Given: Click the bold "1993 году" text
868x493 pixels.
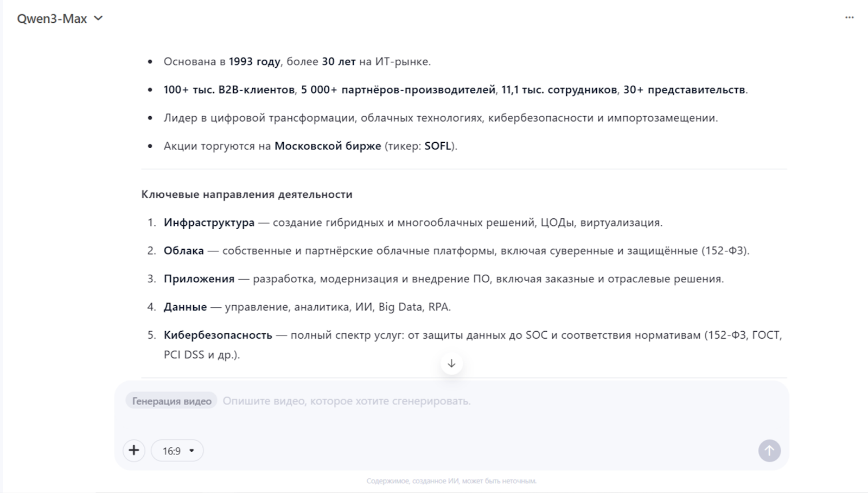Looking at the screenshot, I should [x=254, y=62].
